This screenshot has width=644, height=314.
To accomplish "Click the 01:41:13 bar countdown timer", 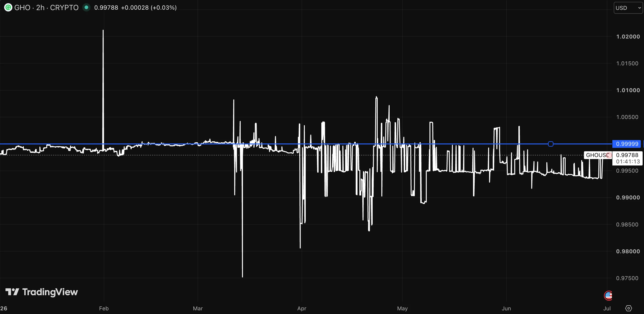I will pos(628,162).
